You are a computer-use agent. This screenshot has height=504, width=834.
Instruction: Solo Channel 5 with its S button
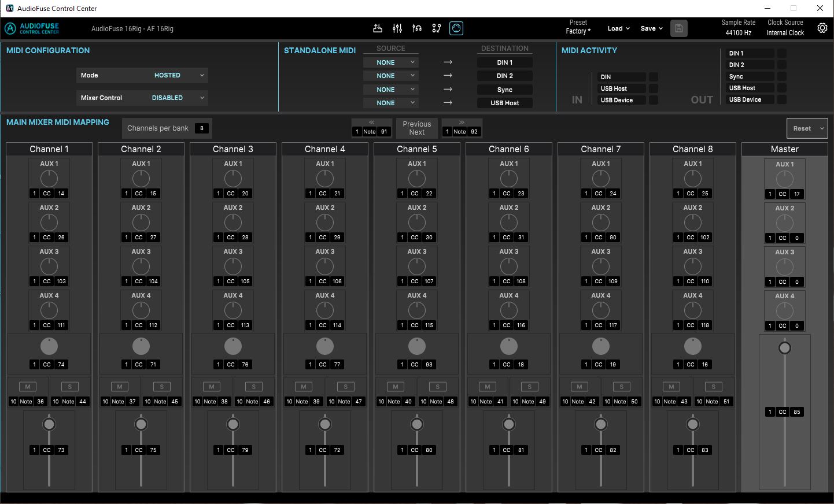coord(437,386)
